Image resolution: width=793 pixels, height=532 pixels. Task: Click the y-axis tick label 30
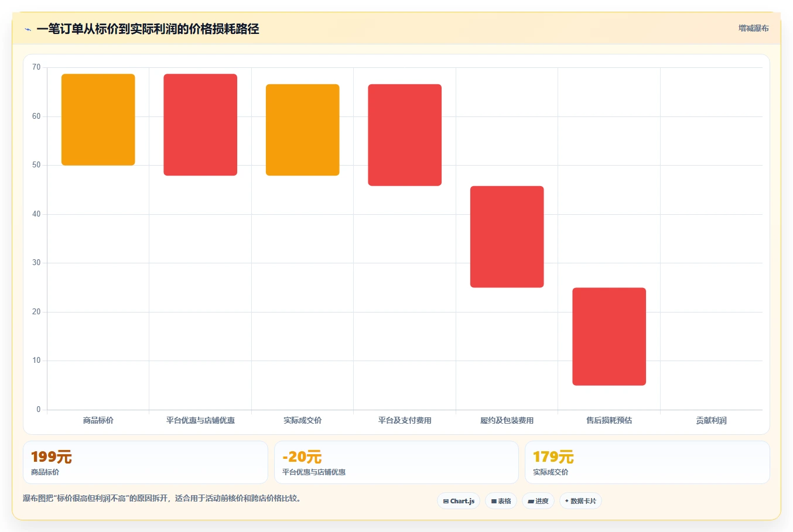(x=36, y=263)
